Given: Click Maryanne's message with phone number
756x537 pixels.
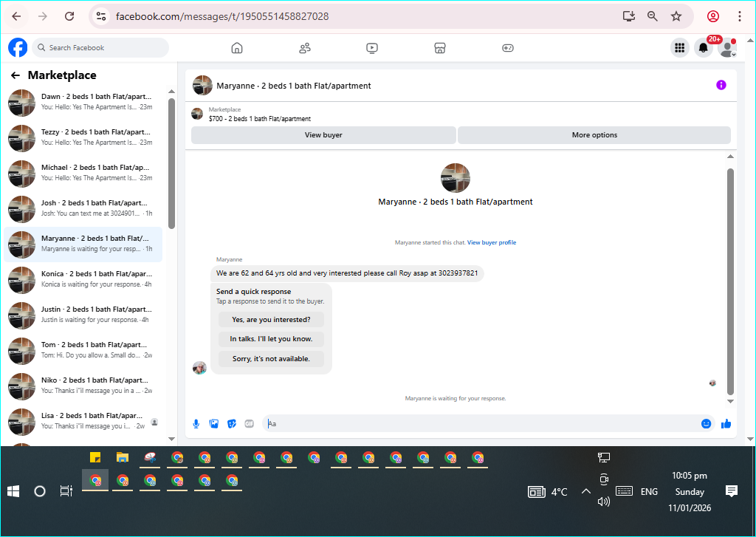Looking at the screenshot, I should (347, 273).
